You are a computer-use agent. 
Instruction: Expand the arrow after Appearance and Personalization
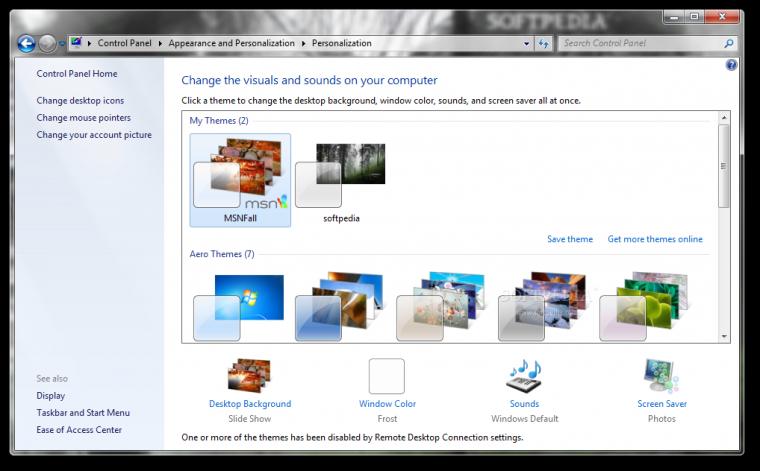coord(303,44)
